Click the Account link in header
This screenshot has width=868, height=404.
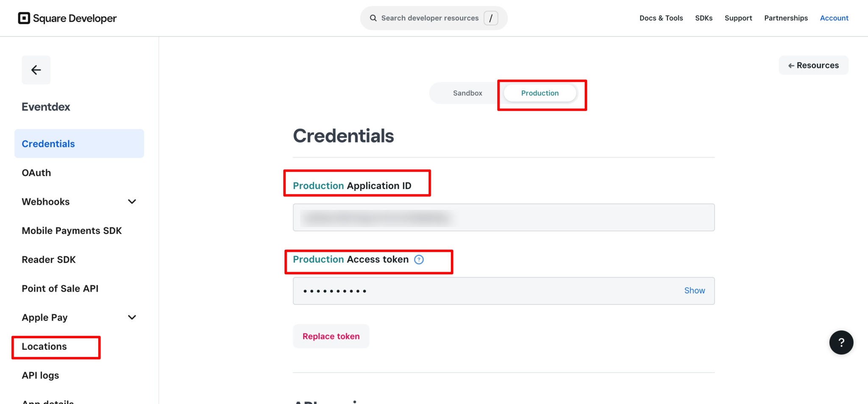pos(834,18)
